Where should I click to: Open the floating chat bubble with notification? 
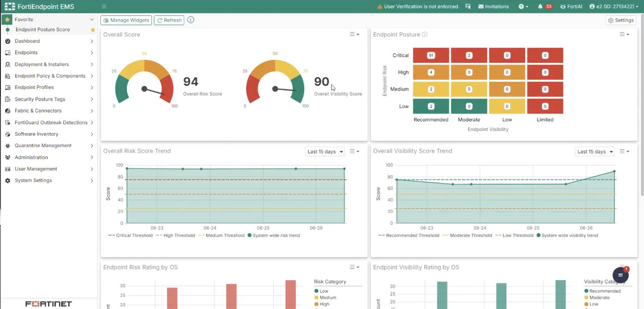click(x=621, y=275)
